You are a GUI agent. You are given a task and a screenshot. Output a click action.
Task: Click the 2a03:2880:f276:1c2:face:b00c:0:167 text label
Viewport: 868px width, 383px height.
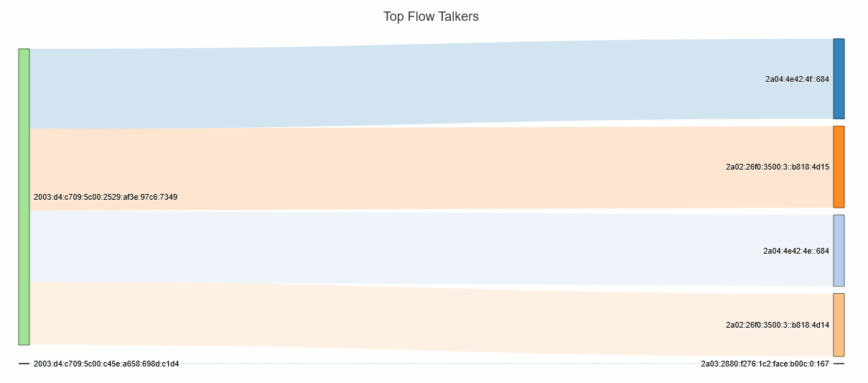765,364
